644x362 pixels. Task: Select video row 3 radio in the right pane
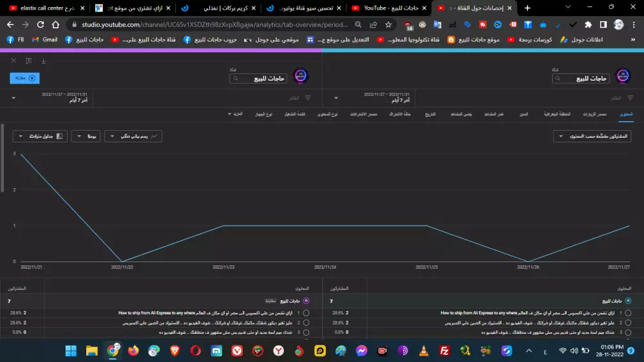pyautogui.click(x=628, y=332)
